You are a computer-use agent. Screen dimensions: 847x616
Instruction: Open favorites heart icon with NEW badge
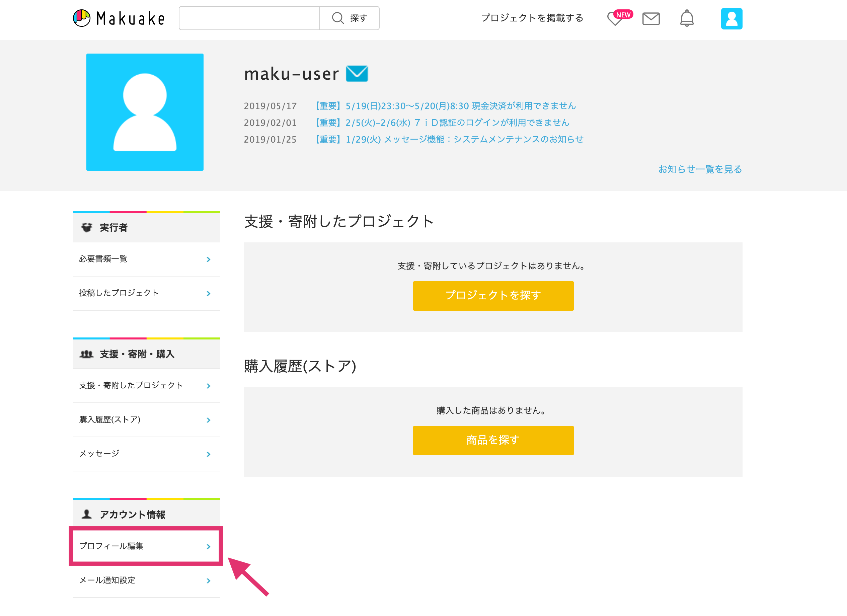point(619,17)
